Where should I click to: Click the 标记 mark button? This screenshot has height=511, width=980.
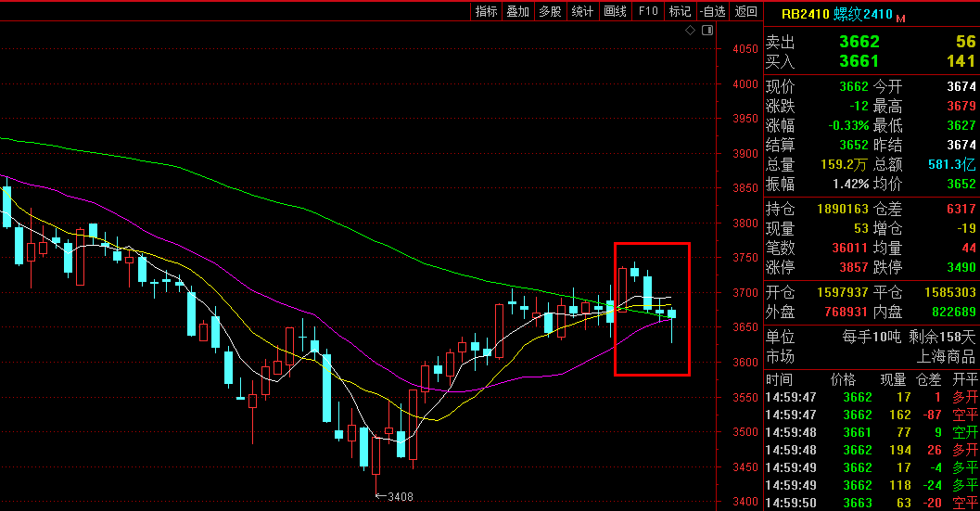(x=680, y=11)
